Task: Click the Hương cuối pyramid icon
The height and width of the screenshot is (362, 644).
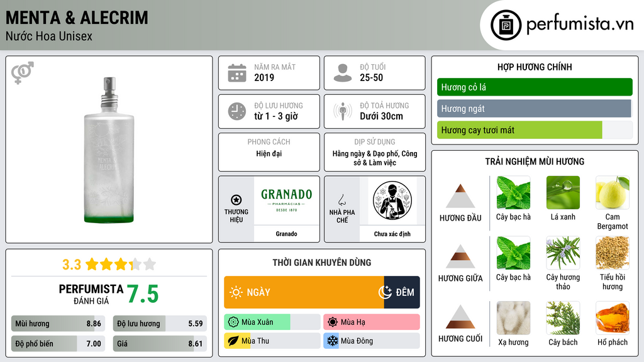Action: pyautogui.click(x=460, y=317)
